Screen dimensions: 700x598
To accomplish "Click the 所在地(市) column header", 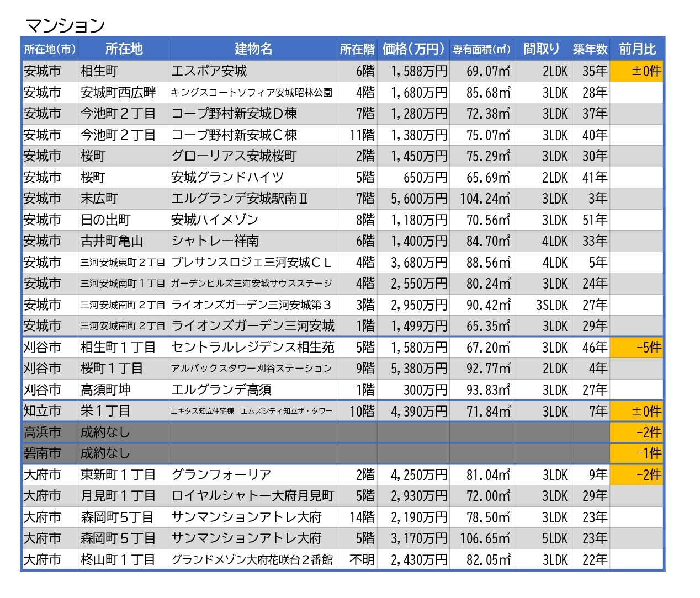I will pyautogui.click(x=50, y=49).
